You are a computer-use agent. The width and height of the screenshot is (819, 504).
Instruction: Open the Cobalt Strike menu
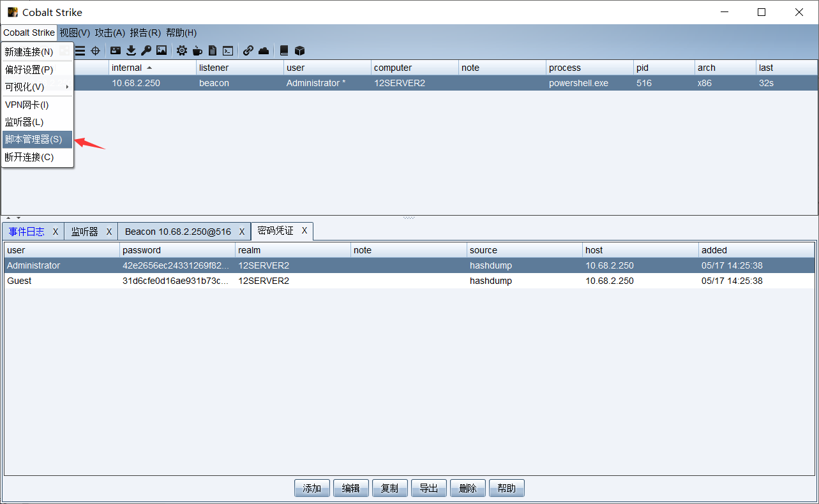29,33
